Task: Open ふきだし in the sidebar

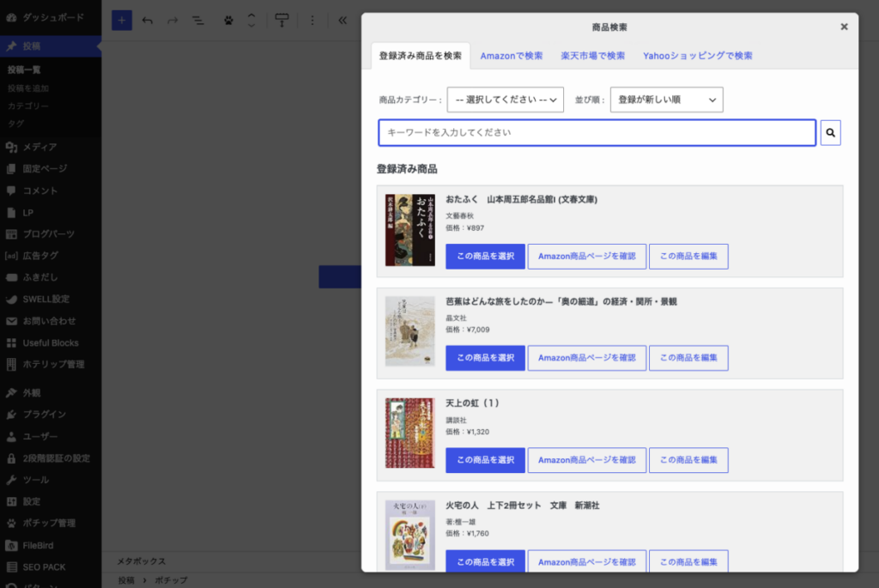Action: click(51, 277)
